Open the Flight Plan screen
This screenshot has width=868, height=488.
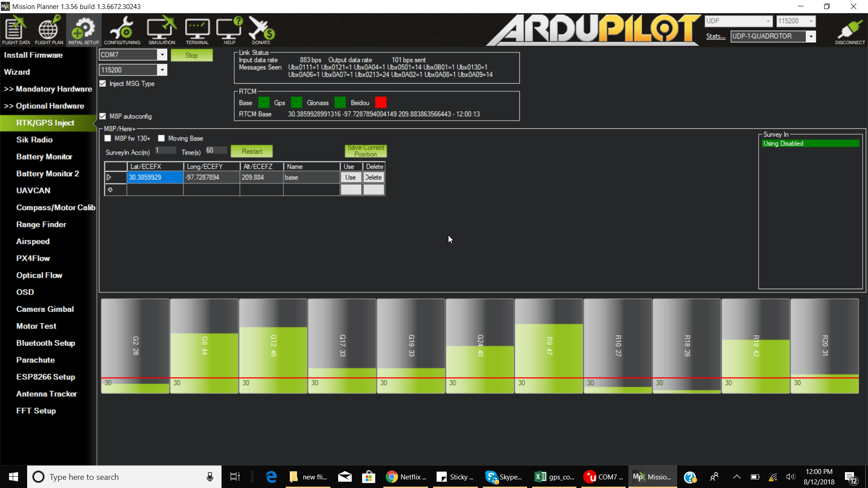tap(48, 29)
